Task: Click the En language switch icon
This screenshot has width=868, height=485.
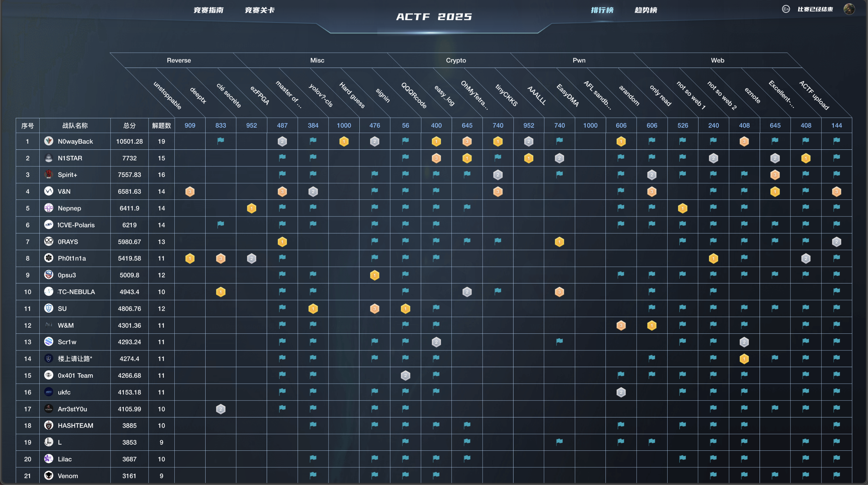Action: [786, 9]
